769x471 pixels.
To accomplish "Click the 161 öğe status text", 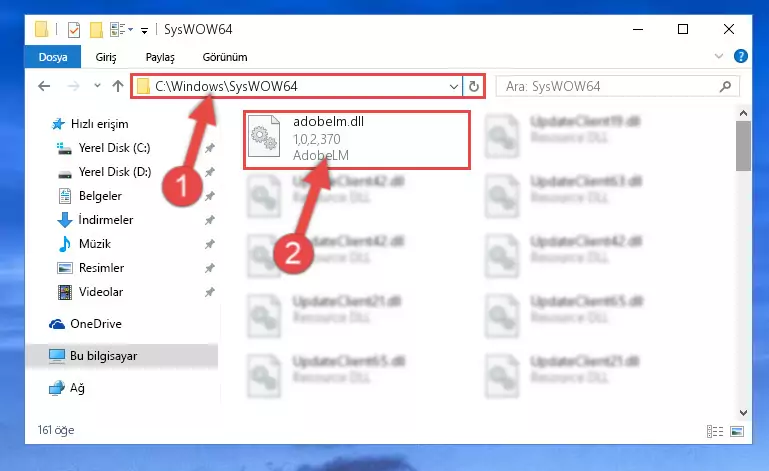I will (x=56, y=430).
